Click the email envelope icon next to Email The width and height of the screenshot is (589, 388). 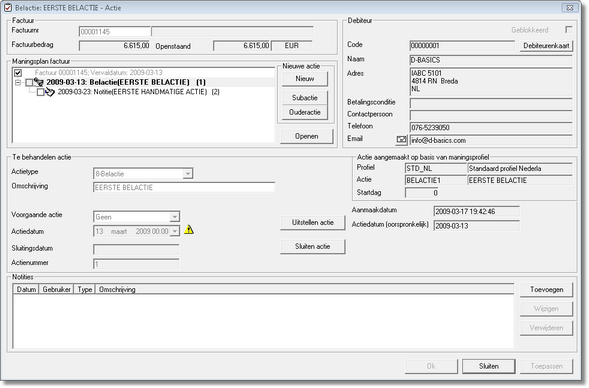click(401, 140)
